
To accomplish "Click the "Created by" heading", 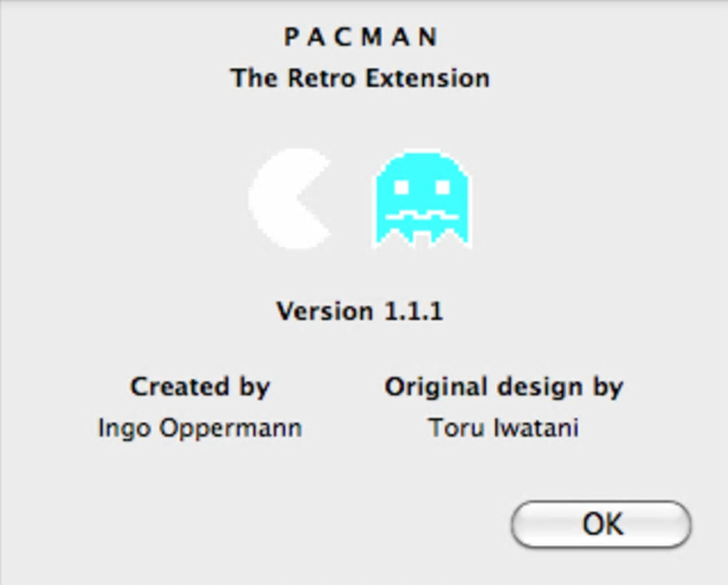I will (x=200, y=387).
